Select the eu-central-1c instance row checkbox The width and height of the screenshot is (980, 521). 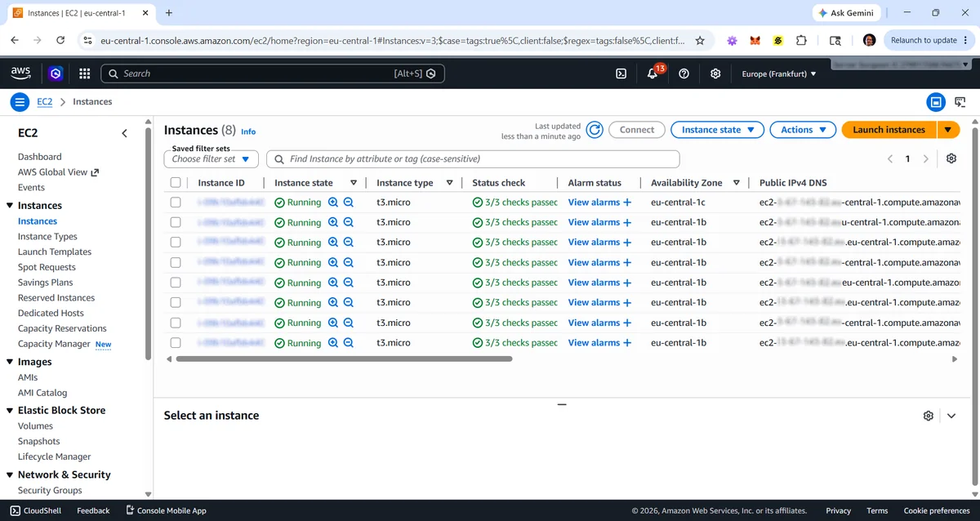click(176, 202)
